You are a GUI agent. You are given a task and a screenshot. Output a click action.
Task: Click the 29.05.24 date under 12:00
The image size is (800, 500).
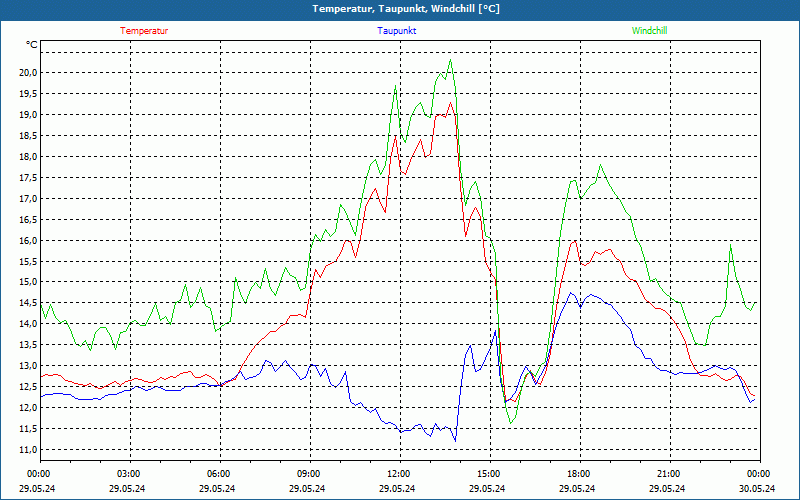click(x=399, y=489)
